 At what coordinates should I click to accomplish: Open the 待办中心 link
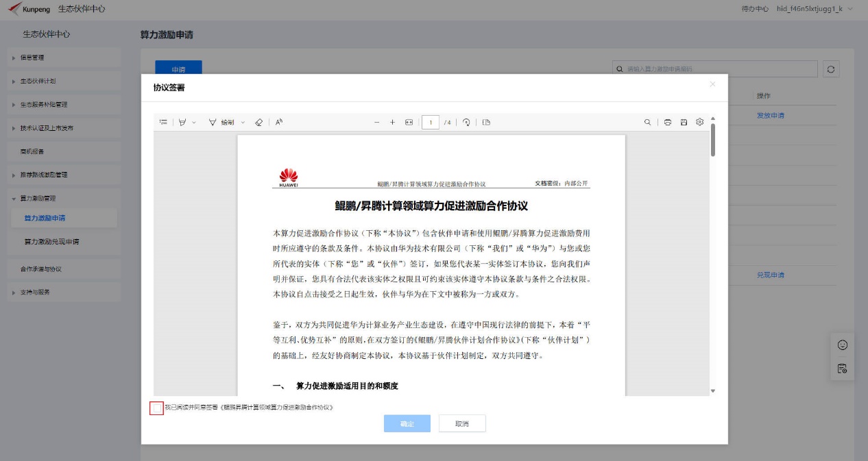pos(755,9)
